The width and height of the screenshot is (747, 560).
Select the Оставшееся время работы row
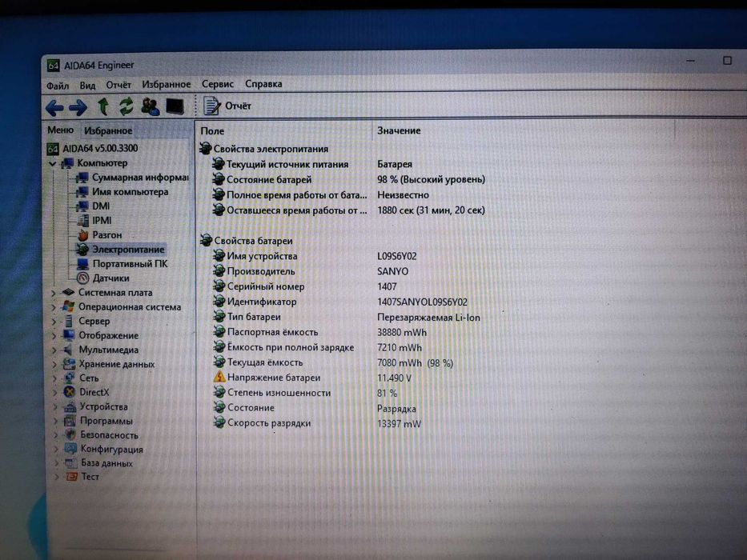pos(349,210)
